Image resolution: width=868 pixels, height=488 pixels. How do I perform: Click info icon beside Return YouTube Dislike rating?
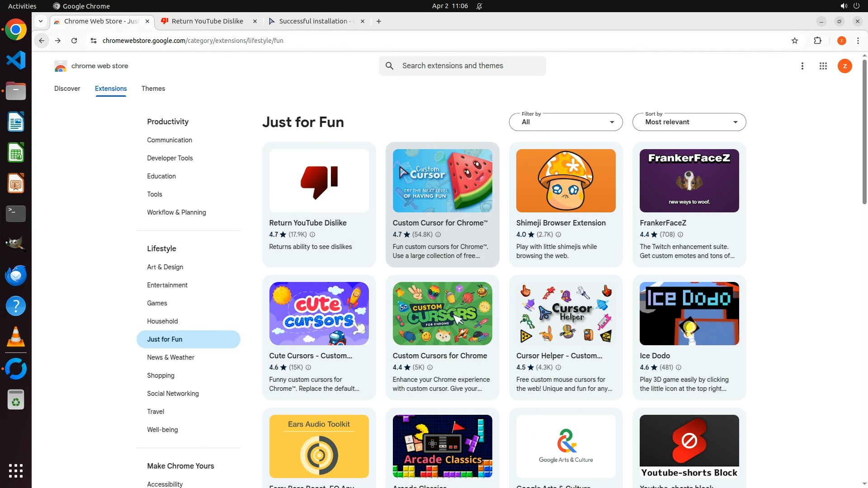pos(312,235)
